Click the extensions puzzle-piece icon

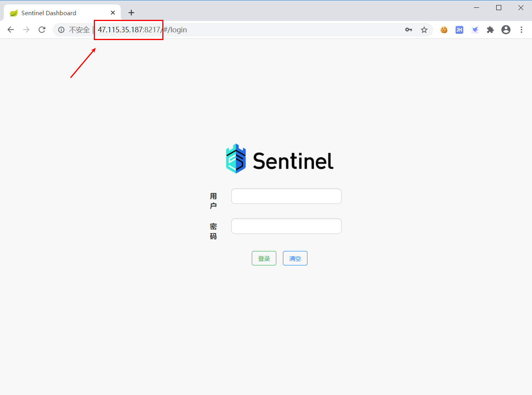pos(490,30)
